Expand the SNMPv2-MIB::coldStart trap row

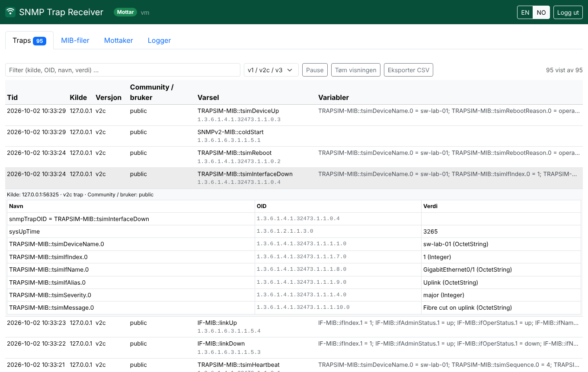(294, 136)
